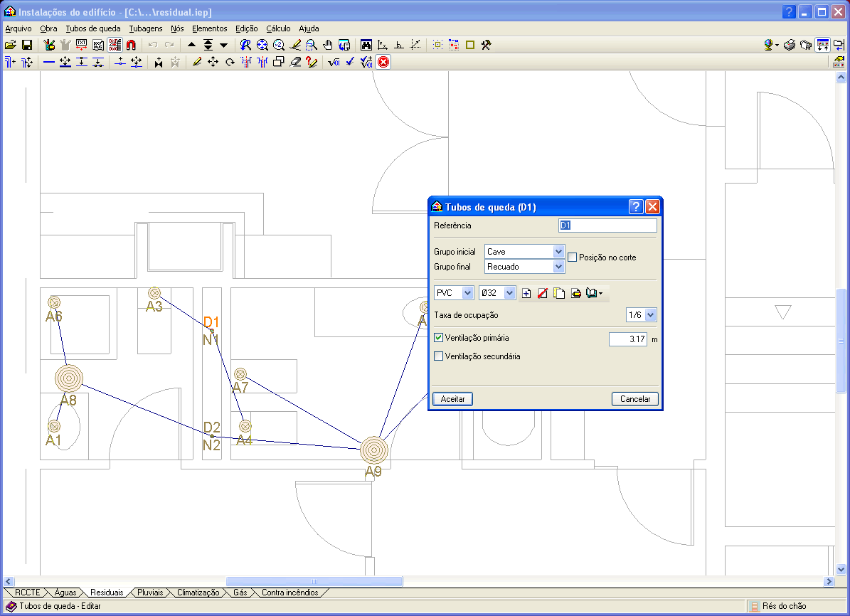Click the four-arrow move tool icon
Screen dimensions: 850x616
coord(213,63)
